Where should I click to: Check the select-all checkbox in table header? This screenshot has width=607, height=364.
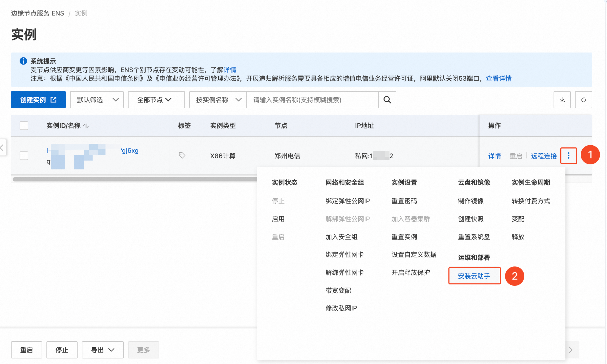[x=24, y=126]
